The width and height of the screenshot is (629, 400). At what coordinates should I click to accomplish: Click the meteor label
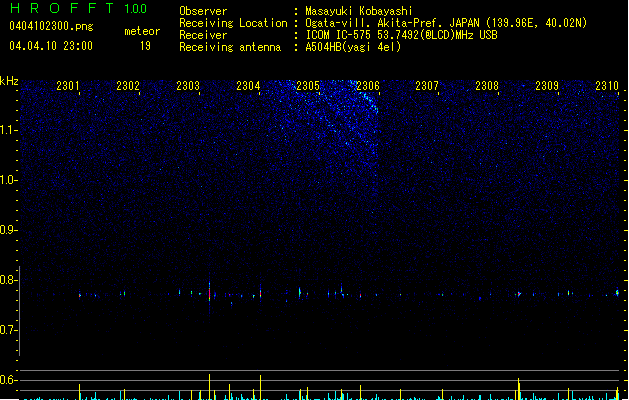point(142,31)
